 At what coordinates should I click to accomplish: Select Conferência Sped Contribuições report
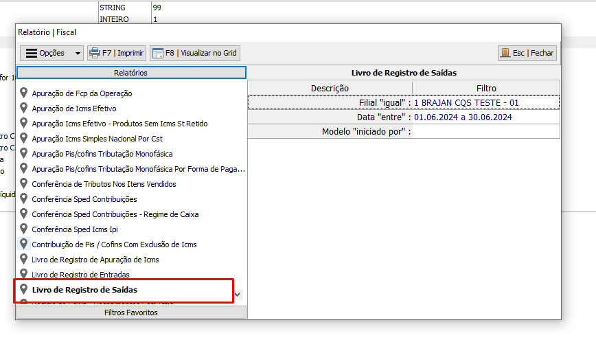click(84, 199)
